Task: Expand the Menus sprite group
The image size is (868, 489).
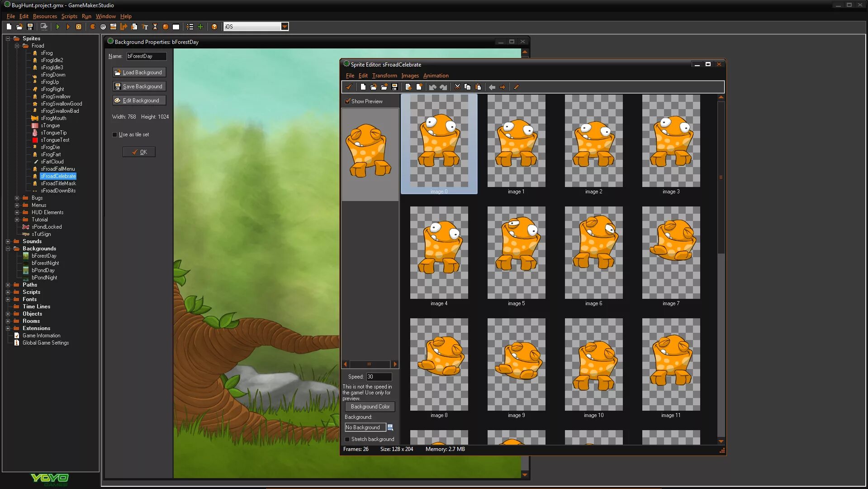Action: (x=17, y=205)
